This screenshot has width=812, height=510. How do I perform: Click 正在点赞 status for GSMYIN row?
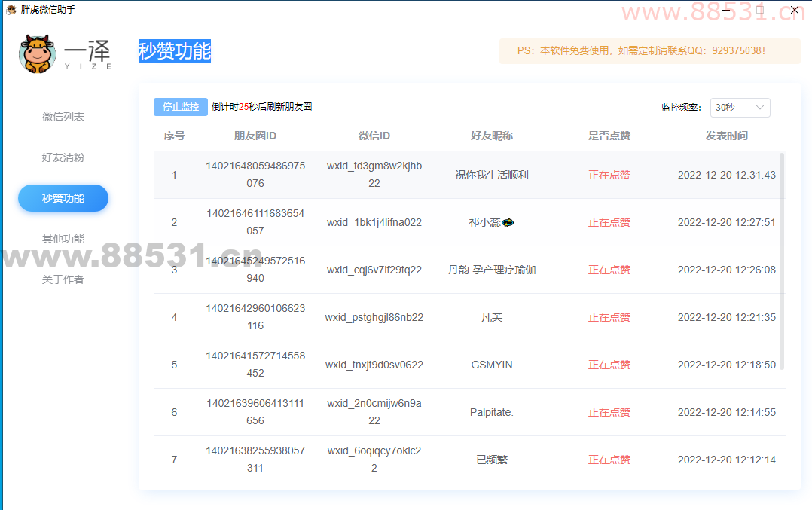tap(609, 365)
